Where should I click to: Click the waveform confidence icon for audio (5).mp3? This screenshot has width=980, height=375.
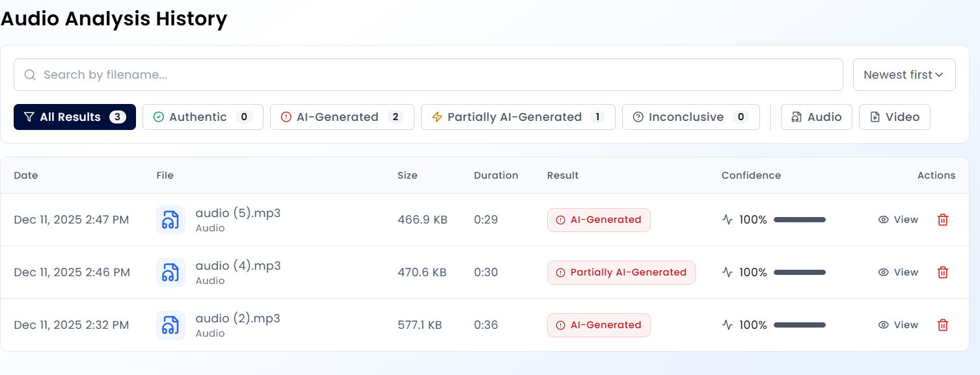[x=728, y=220]
